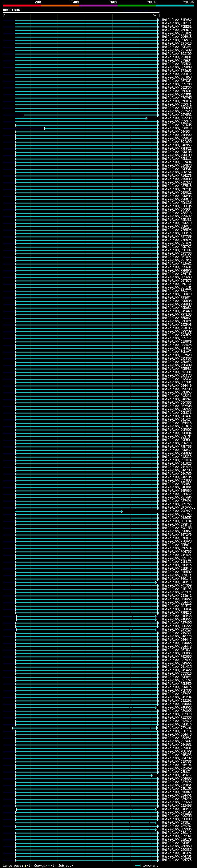
Task: Click label UniRef100_Q3SA42
Action: click(176, 596)
